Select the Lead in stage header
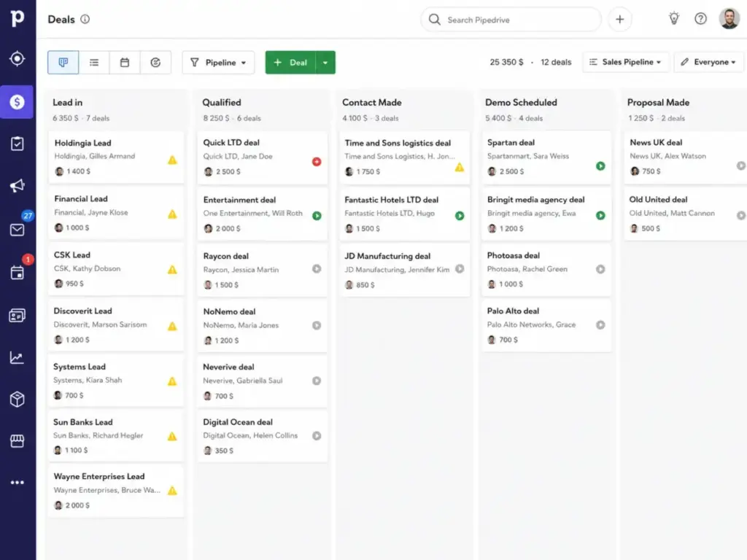Image resolution: width=747 pixels, height=560 pixels. 67,102
